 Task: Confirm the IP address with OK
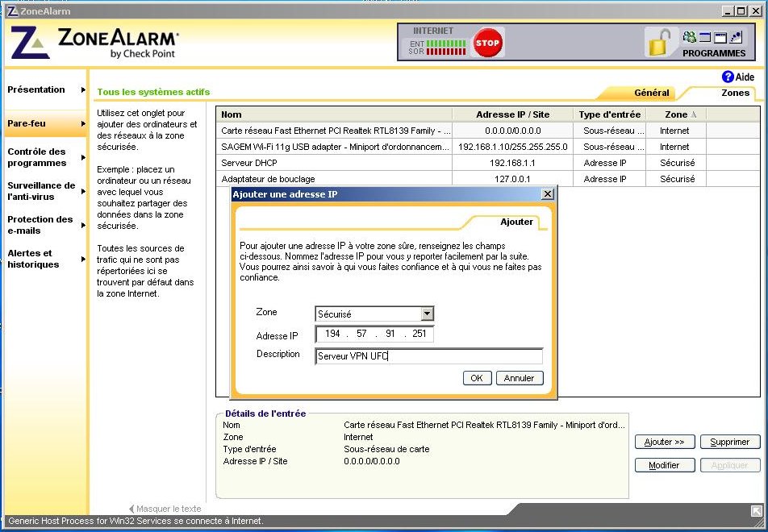tap(476, 378)
